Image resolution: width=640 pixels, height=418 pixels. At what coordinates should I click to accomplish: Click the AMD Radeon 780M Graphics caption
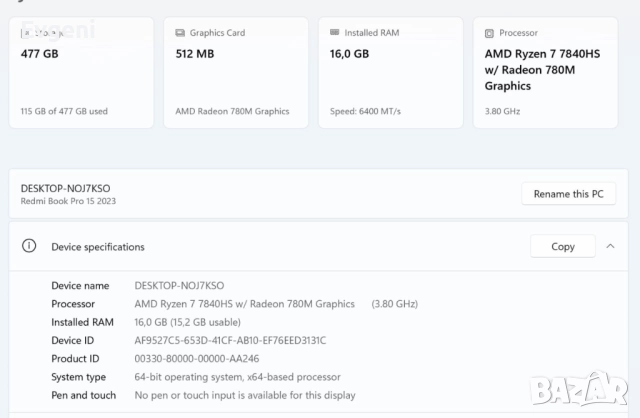(x=232, y=111)
